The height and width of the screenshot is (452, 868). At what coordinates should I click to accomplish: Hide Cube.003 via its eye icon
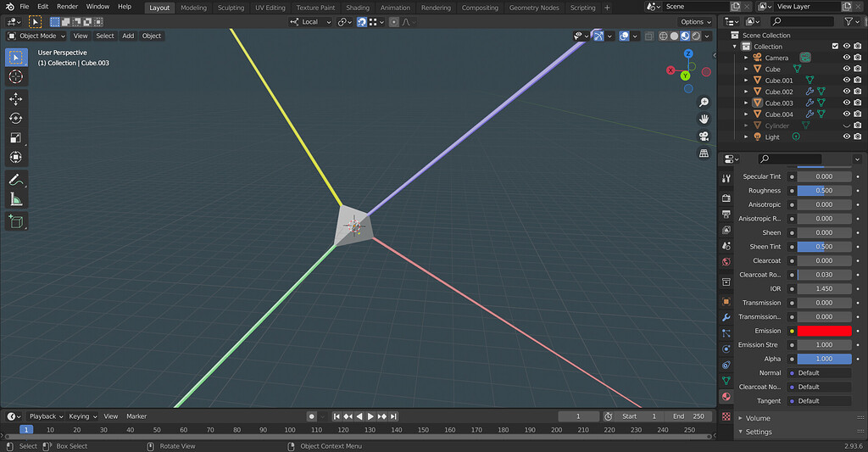click(847, 103)
